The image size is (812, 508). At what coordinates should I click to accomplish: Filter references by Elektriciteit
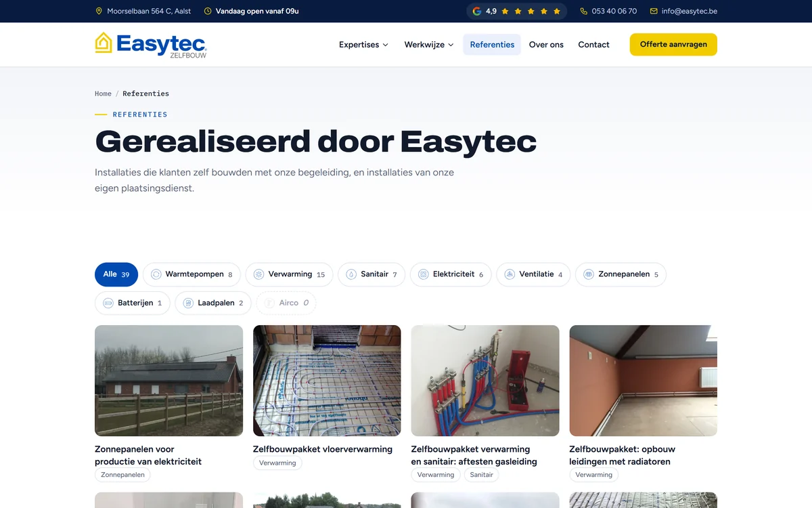point(451,274)
